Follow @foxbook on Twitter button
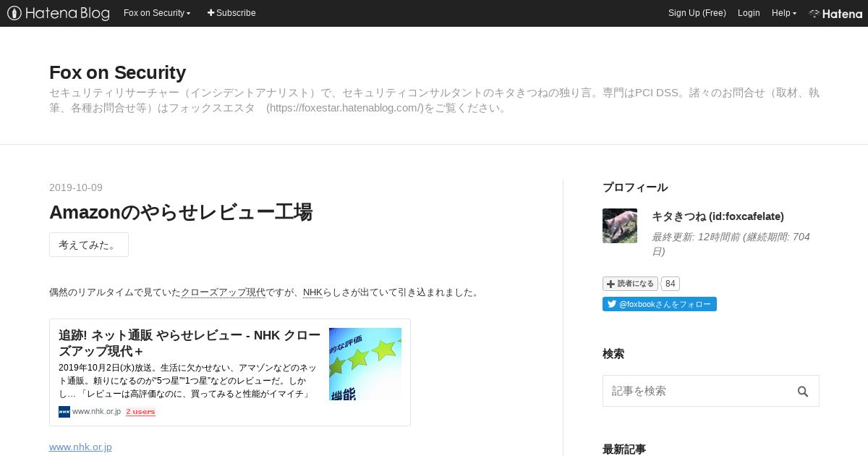The width and height of the screenshot is (868, 456). click(660, 304)
